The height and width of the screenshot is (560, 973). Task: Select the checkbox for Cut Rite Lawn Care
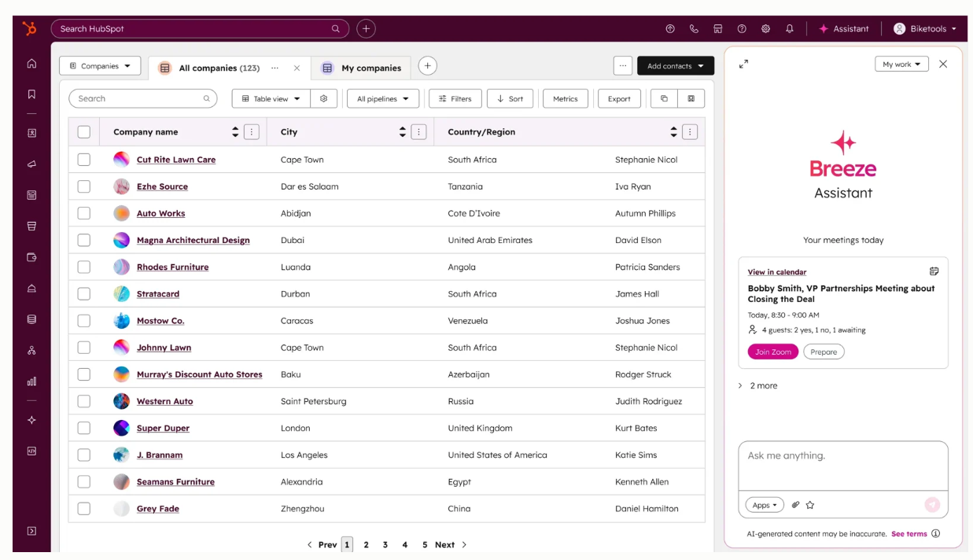click(x=84, y=160)
